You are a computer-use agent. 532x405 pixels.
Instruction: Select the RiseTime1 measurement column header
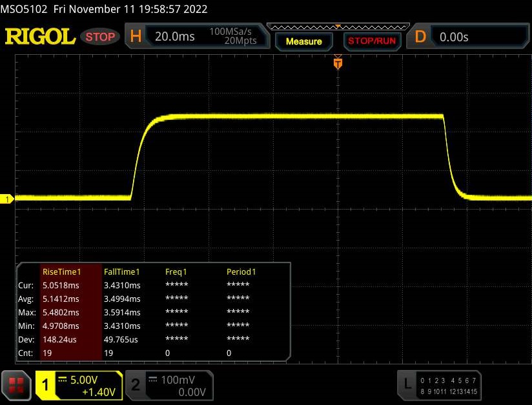pos(62,272)
